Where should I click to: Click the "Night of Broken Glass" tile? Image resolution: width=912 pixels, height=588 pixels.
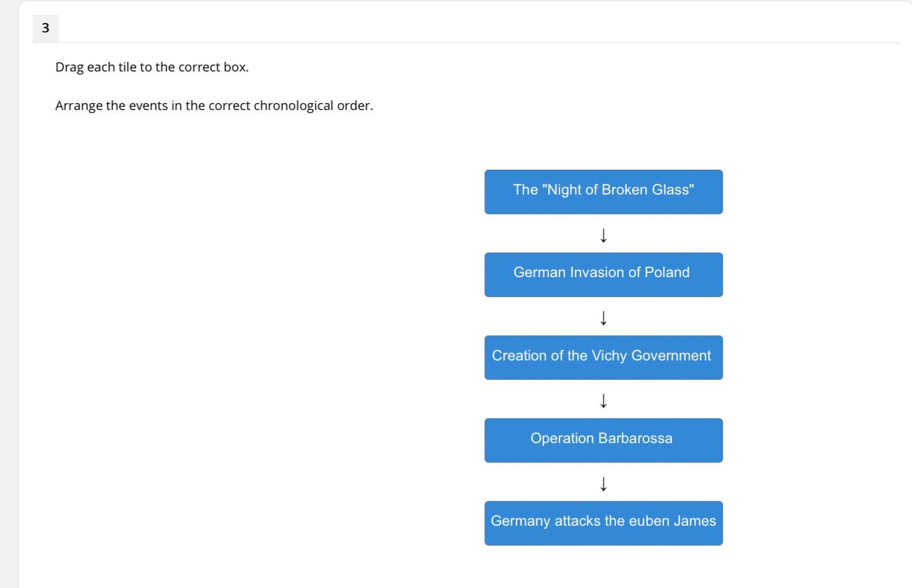[x=603, y=191]
